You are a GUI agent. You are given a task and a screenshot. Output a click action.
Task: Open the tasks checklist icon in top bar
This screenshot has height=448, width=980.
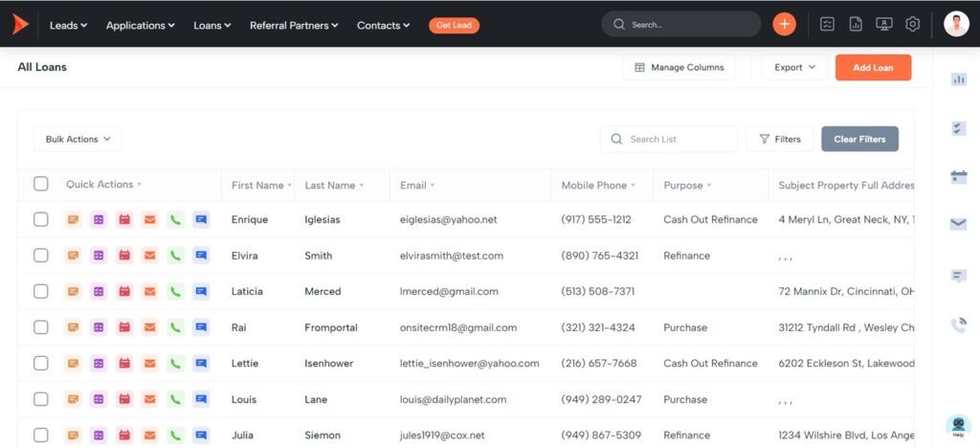[x=827, y=24]
